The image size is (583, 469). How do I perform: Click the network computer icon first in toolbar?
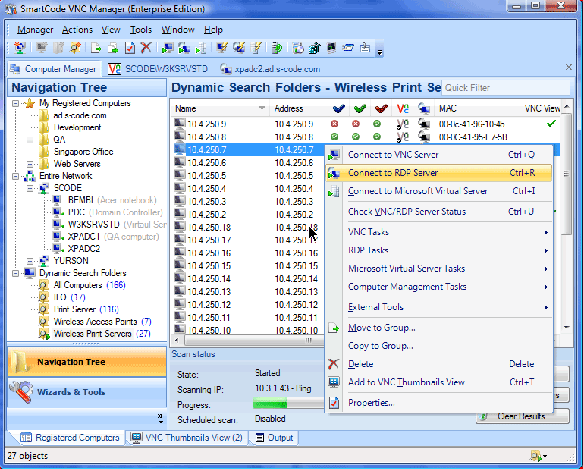[x=19, y=48]
